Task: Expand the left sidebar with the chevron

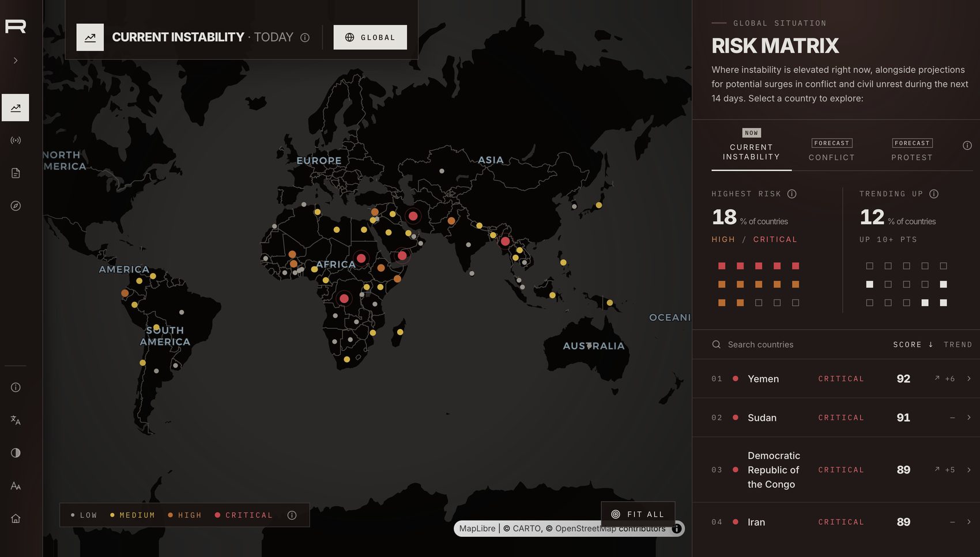Action: coord(16,60)
